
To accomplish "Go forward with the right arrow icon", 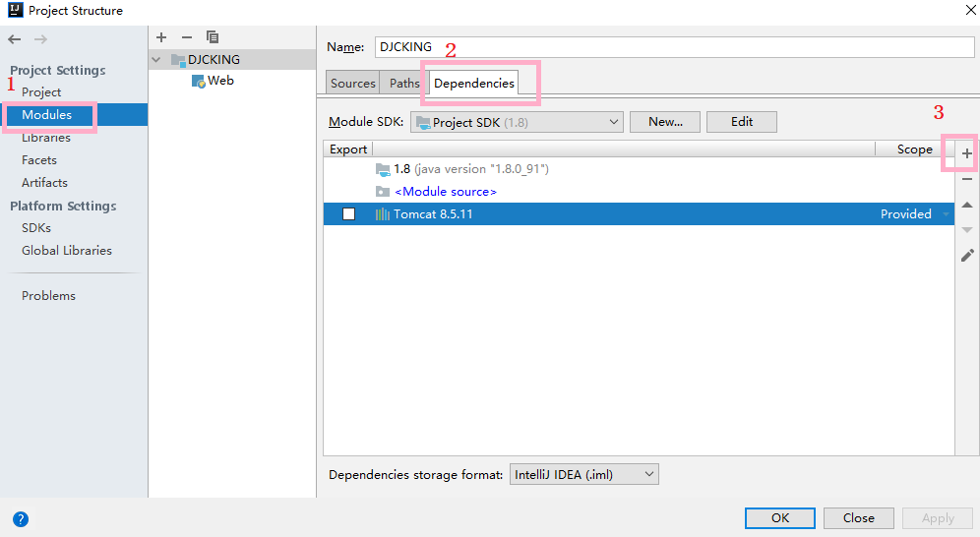I will pos(40,39).
